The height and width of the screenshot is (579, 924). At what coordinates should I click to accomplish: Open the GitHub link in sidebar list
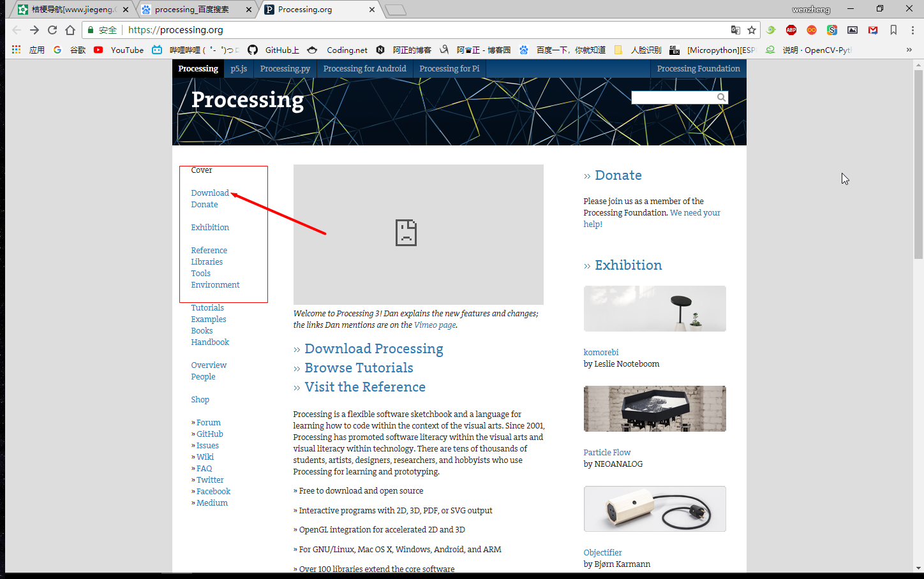(210, 434)
